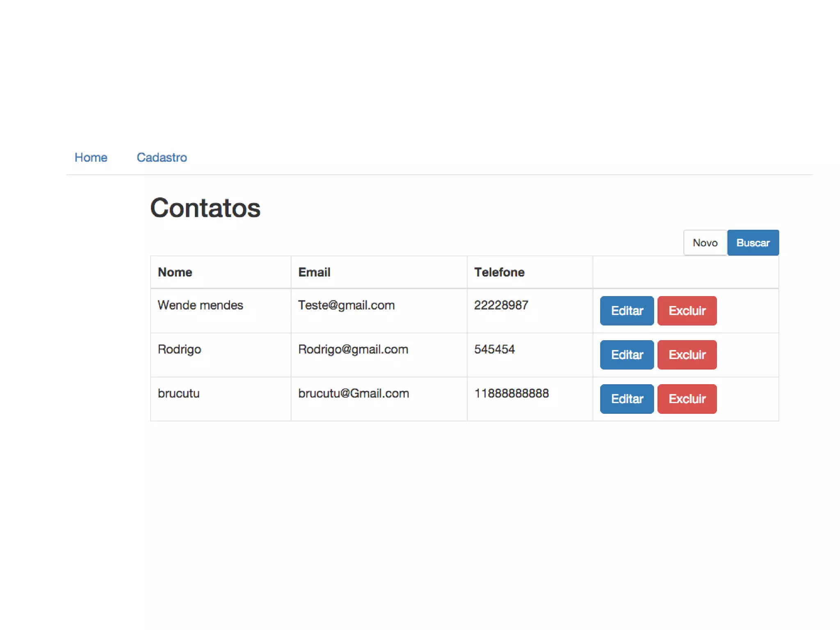Click the Nome column header

point(175,272)
